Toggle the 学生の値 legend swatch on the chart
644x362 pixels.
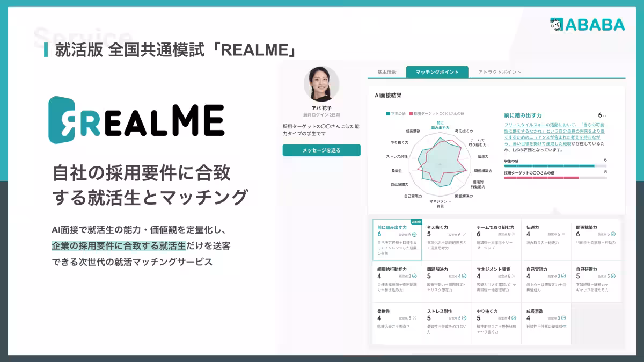[387, 113]
